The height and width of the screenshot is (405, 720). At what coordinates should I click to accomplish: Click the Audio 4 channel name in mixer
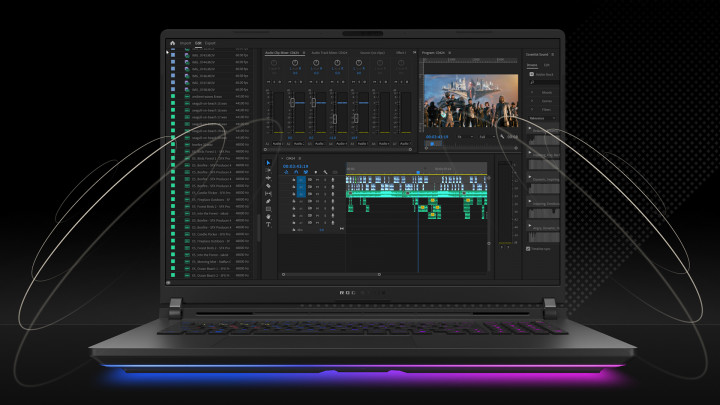(341, 144)
